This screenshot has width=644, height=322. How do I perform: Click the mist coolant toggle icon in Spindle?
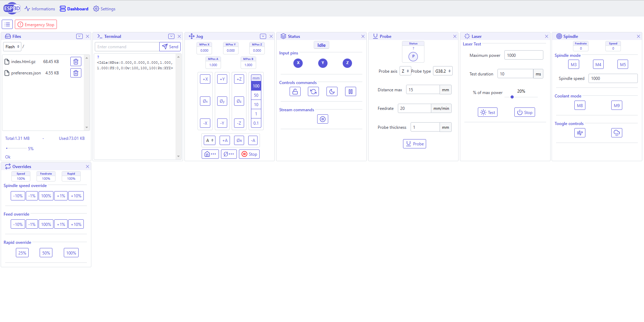coord(616,133)
